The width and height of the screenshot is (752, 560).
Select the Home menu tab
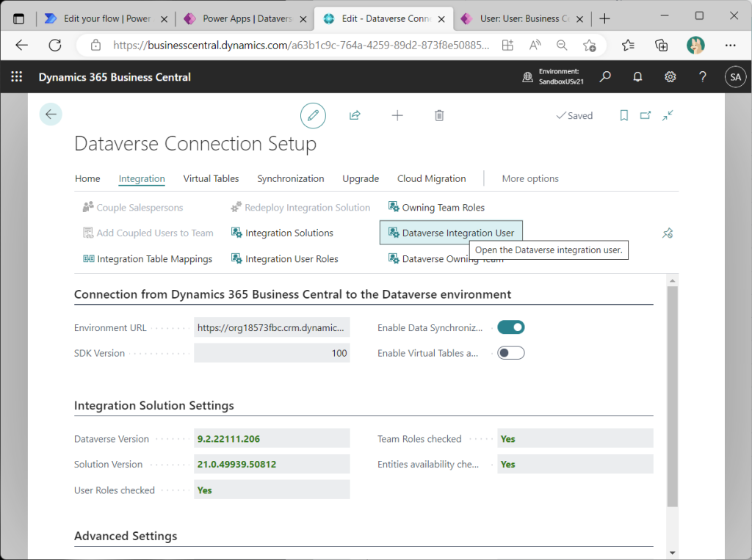click(87, 179)
